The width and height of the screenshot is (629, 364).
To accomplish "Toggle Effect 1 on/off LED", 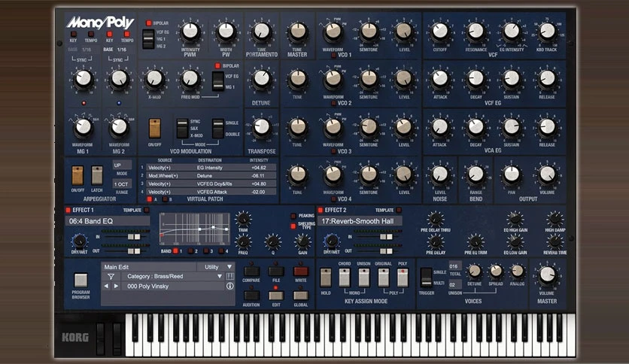I will (x=68, y=210).
